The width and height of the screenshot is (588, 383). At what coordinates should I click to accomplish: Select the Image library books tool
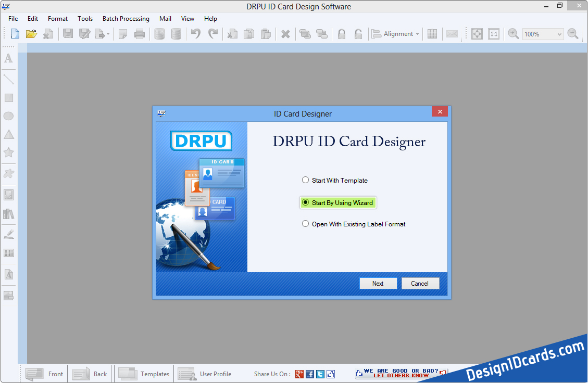point(9,214)
